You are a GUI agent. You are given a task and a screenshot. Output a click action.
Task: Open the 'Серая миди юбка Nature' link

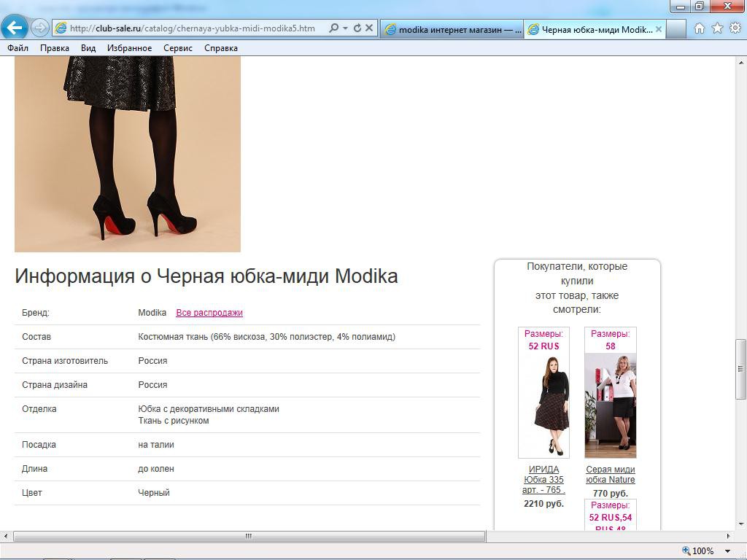[611, 474]
